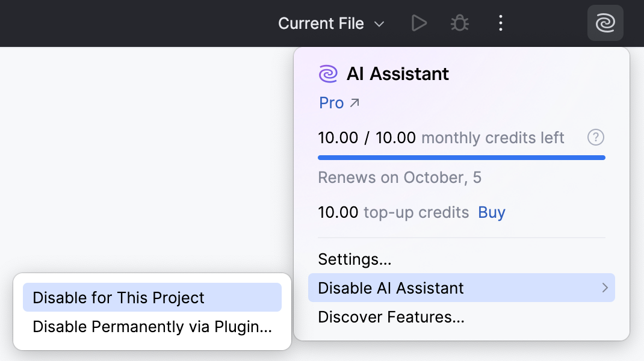This screenshot has height=361, width=644.
Task: Open the Current File run configuration dropdown
Action: point(330,23)
